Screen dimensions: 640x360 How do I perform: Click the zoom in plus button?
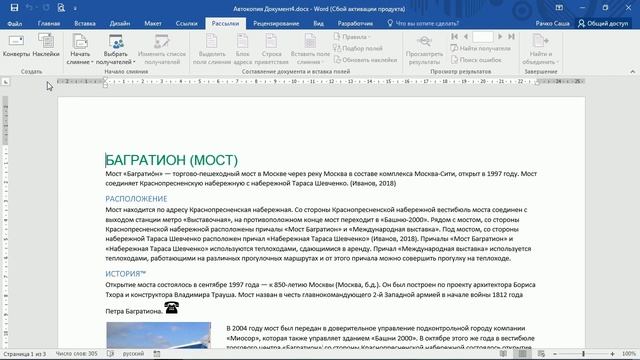pyautogui.click(x=612, y=354)
